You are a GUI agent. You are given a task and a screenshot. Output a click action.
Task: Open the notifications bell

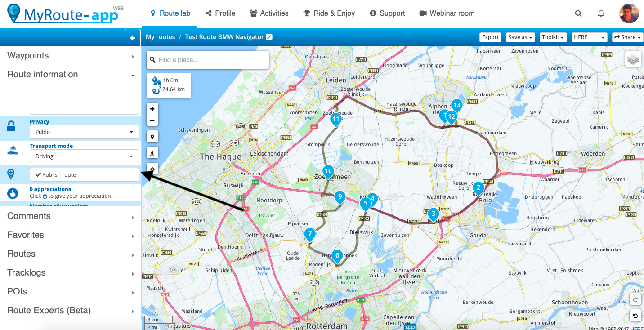point(601,13)
